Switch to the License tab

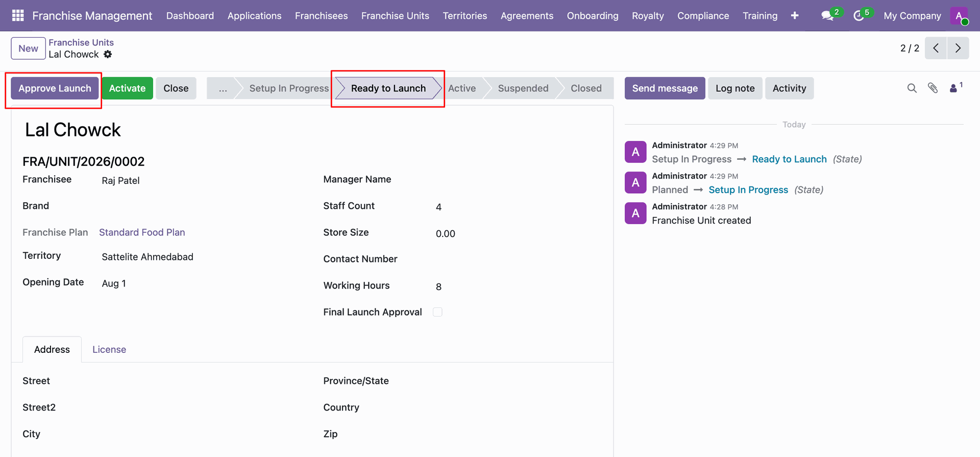click(109, 349)
